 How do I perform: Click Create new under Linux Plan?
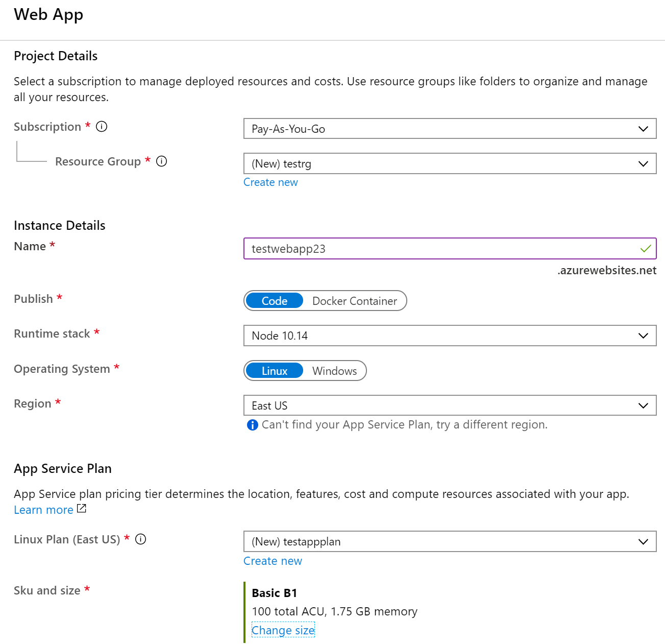(x=273, y=561)
